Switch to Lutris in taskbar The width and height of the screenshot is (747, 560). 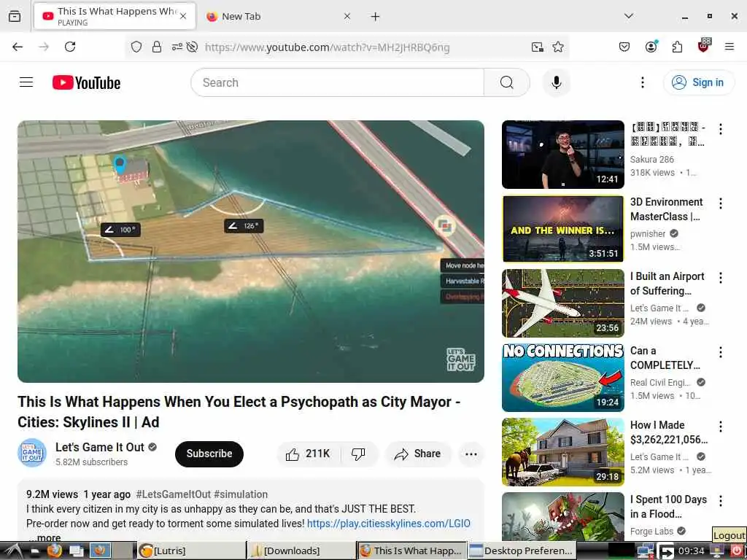[x=191, y=551]
